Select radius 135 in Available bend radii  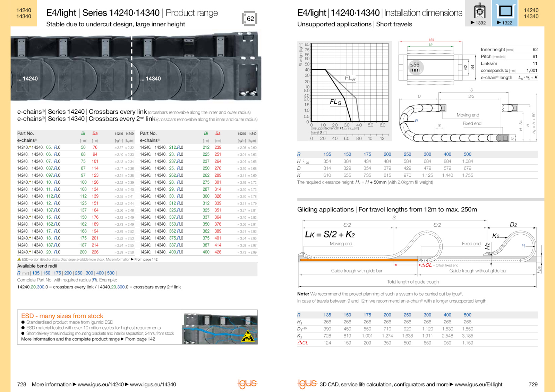click(x=36, y=273)
